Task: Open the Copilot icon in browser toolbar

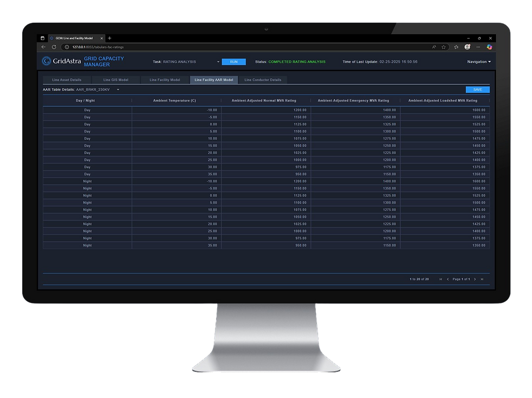Action: coord(489,47)
